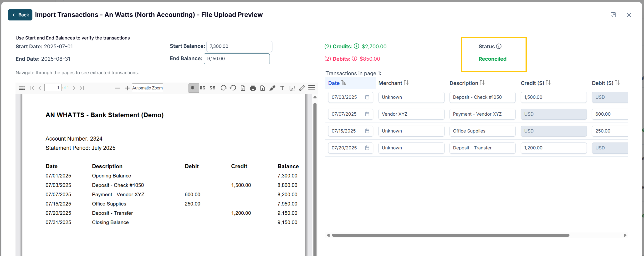The width and height of the screenshot is (644, 256).
Task: Go to next PDF page
Action: (74, 88)
